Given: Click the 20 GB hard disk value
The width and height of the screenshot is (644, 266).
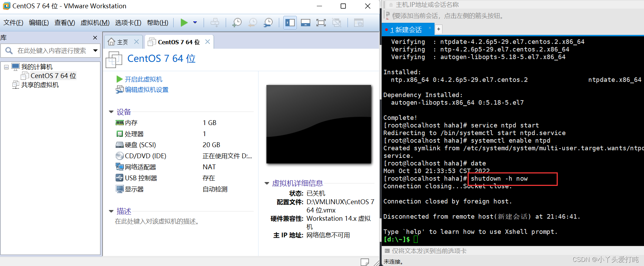Looking at the screenshot, I should tap(211, 145).
